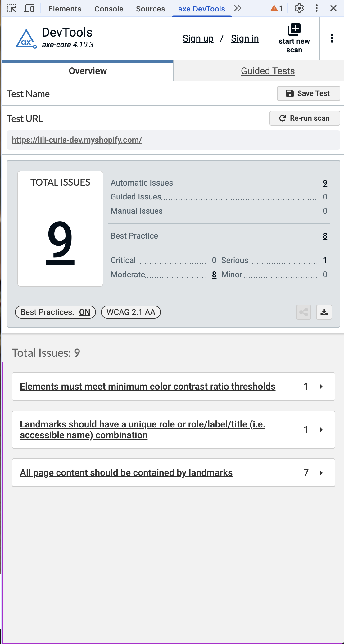Open the DevTools customize kebab menu
This screenshot has width=344, height=644.
(316, 8)
